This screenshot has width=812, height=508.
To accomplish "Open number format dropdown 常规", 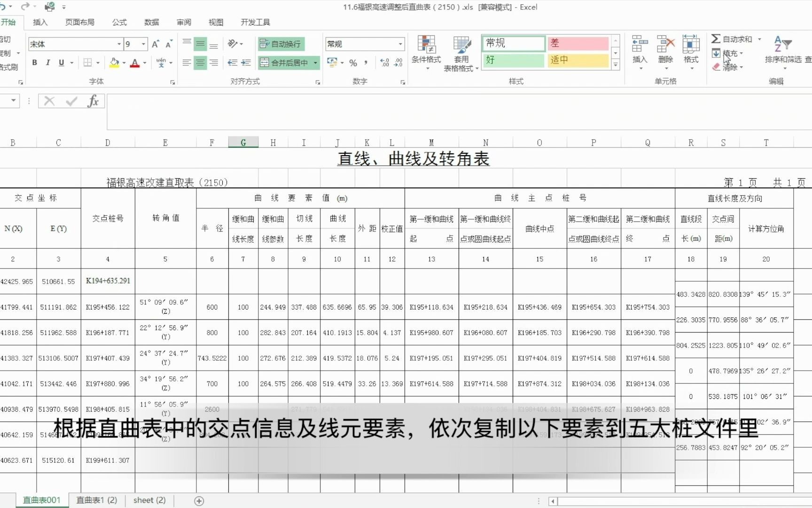I will [400, 44].
